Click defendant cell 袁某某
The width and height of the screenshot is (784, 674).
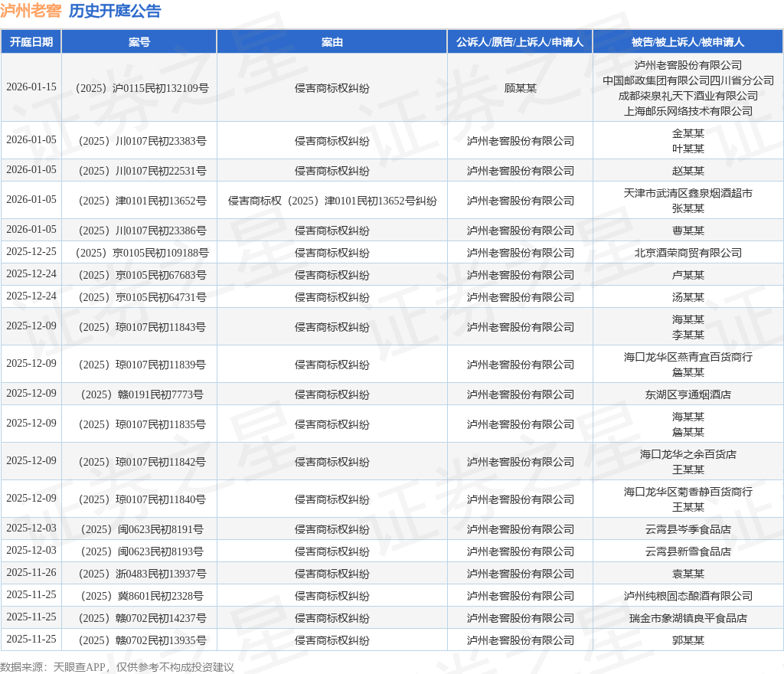coord(688,574)
